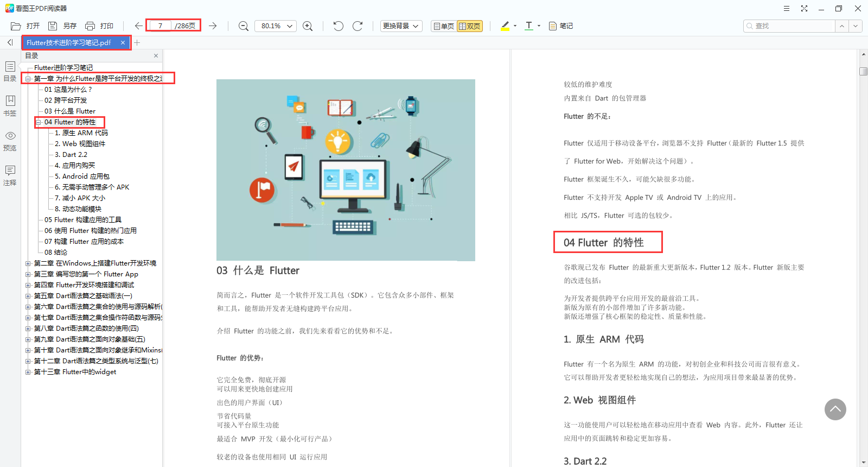This screenshot has width=868, height=467.
Task: Switch to 单页 single page view
Action: 443,26
